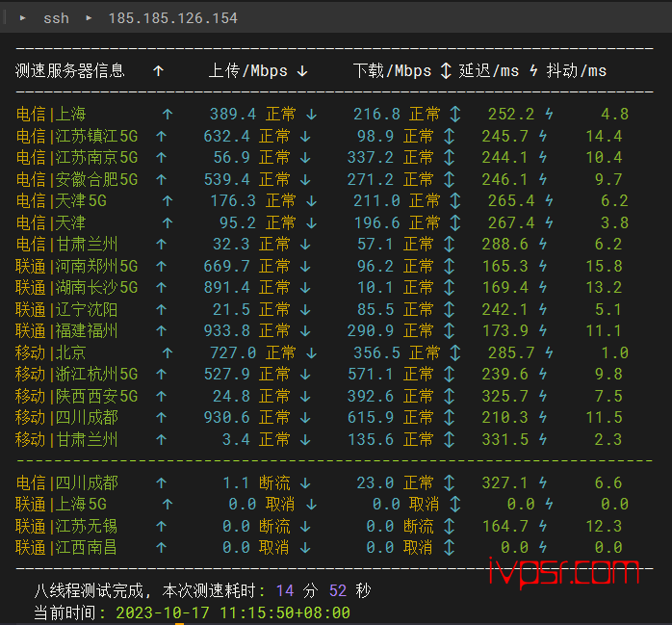Screen dimensions: 672x625
Task: Click the row label '联通|湖南长沙5G'
Action: point(77,287)
